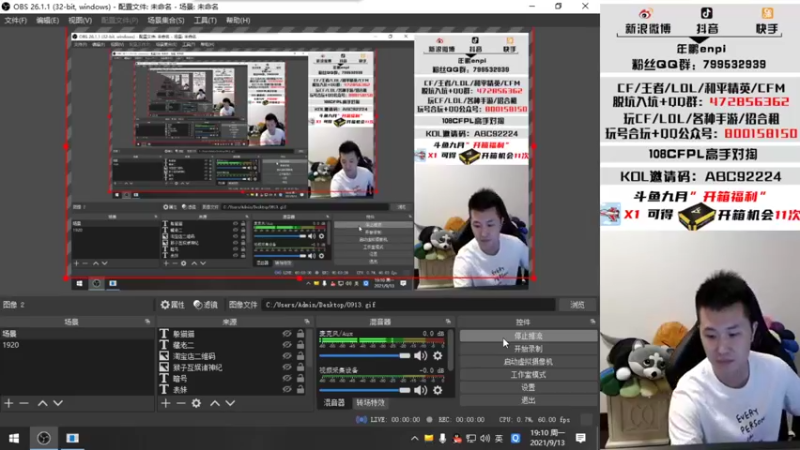Switch to the 转场特效 tab
Screen dimensions: 800x450
point(370,403)
